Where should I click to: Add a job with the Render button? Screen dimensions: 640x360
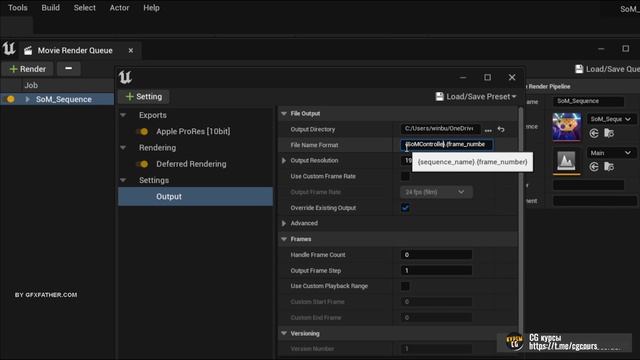[27, 69]
